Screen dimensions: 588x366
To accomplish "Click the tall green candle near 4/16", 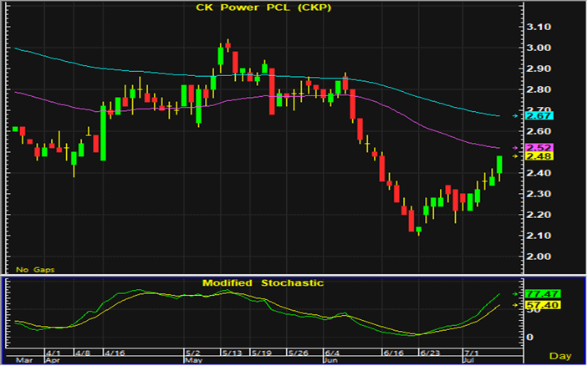I will pyautogui.click(x=103, y=132).
